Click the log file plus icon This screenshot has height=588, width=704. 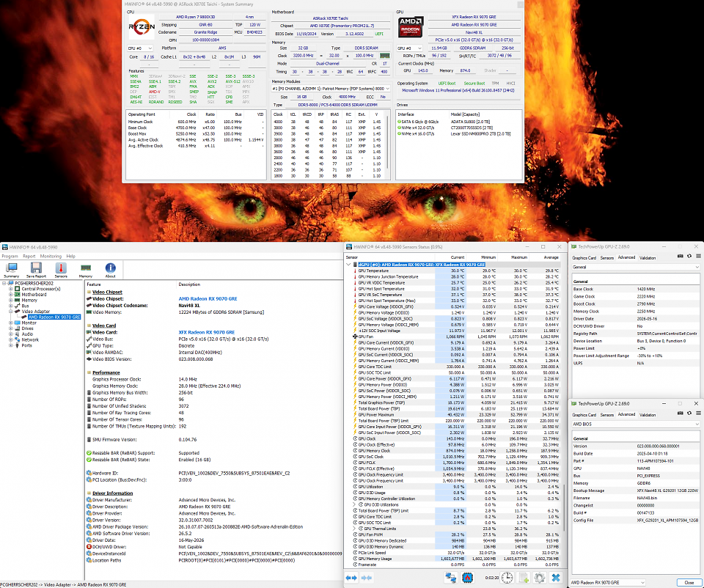point(523,578)
